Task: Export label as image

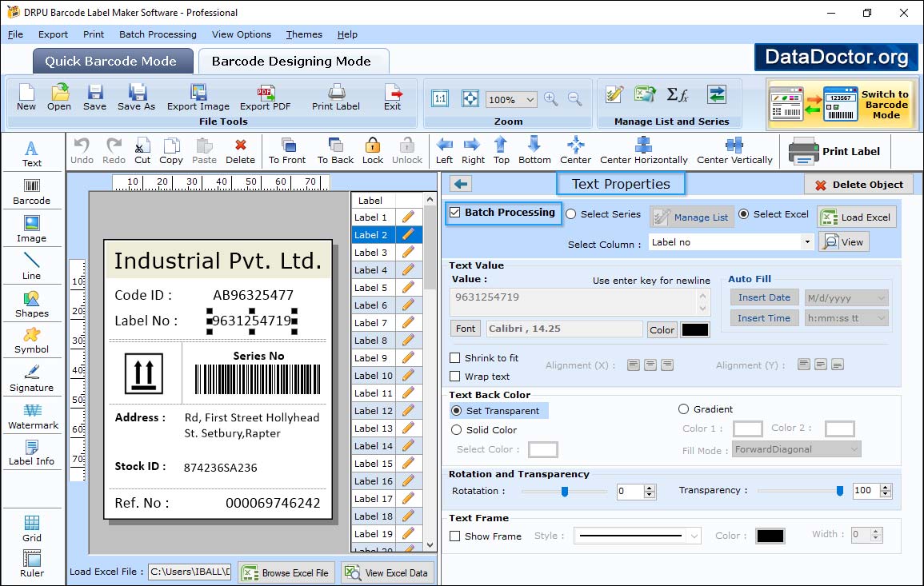Action: (198, 98)
